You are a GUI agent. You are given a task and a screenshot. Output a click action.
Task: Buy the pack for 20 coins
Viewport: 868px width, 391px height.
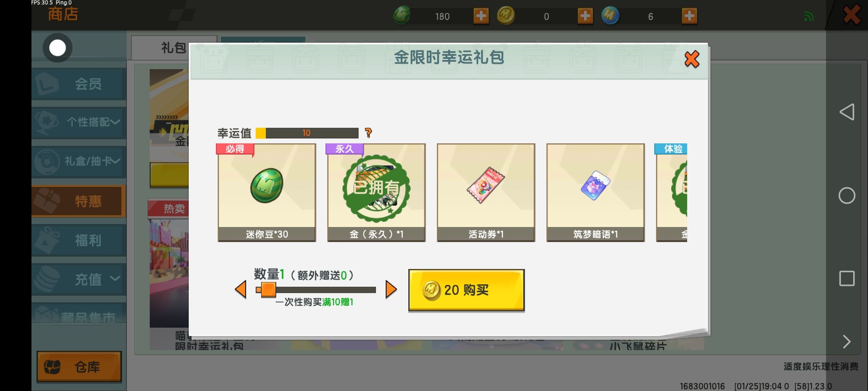tap(466, 290)
